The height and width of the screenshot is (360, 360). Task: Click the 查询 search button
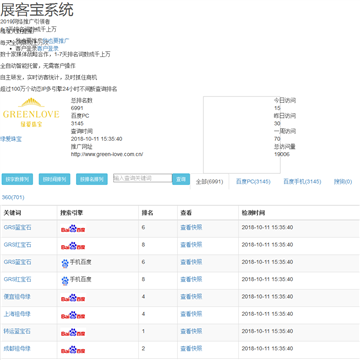coord(181,179)
